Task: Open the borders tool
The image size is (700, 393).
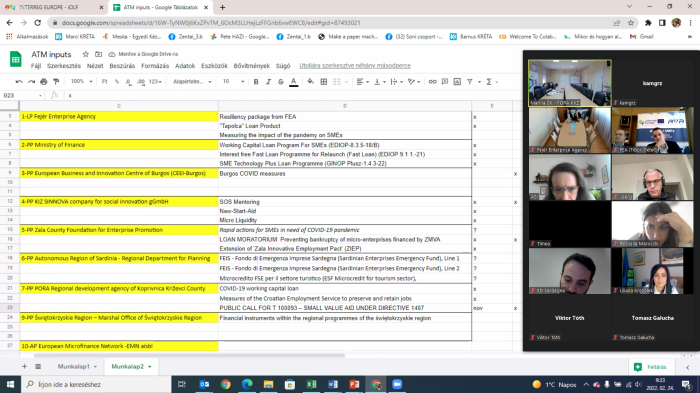Action: point(324,82)
